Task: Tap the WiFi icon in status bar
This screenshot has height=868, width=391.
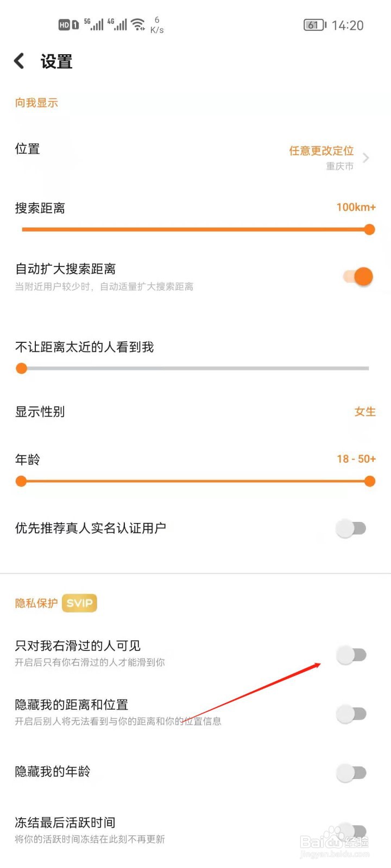Action: (x=138, y=24)
